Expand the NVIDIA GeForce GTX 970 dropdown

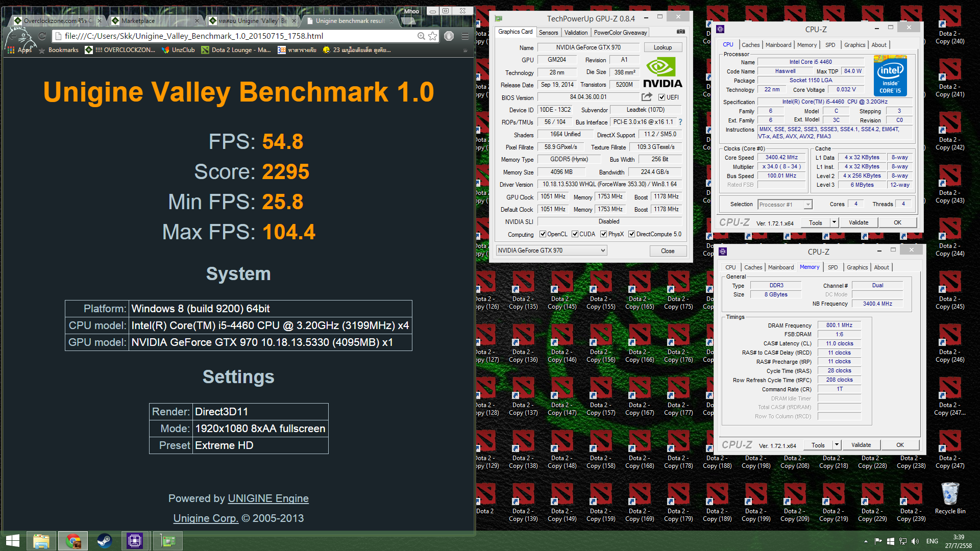(x=603, y=251)
